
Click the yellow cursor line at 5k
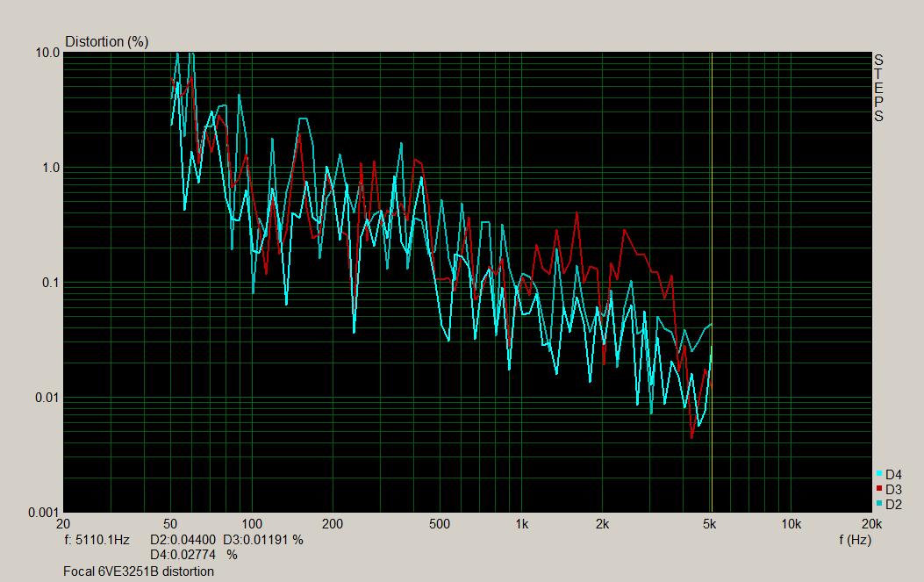pyautogui.click(x=712, y=282)
